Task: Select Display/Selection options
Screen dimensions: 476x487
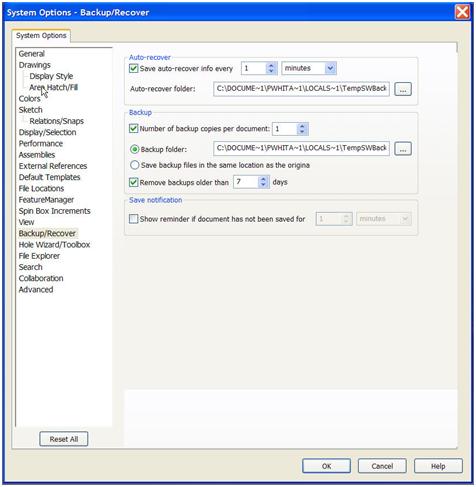Action: (x=47, y=132)
